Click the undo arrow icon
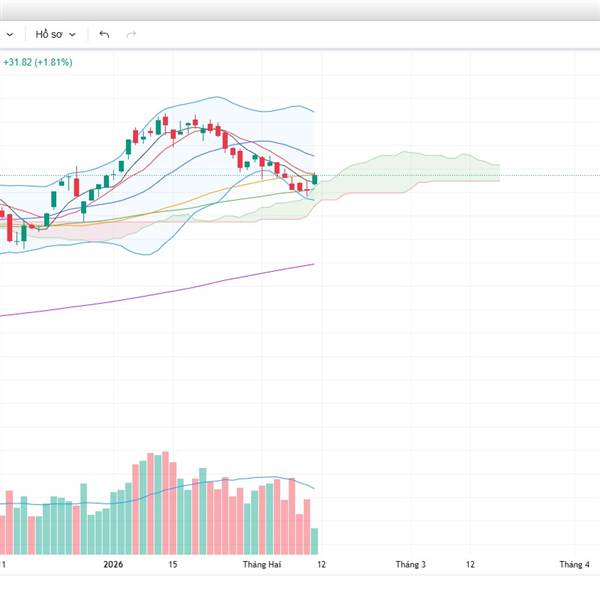Image resolution: width=600 pixels, height=600 pixels. click(104, 34)
